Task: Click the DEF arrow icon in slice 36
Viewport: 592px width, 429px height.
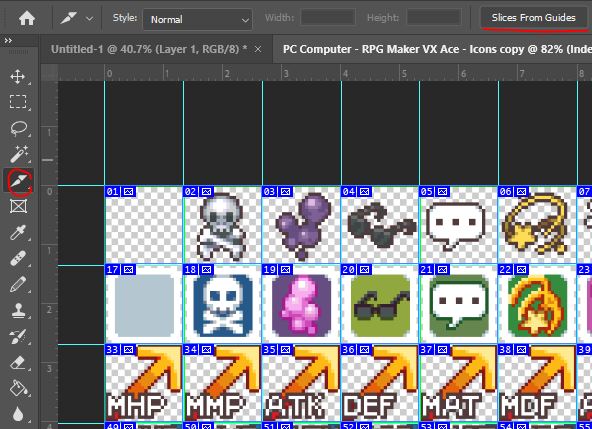Action: coord(380,382)
